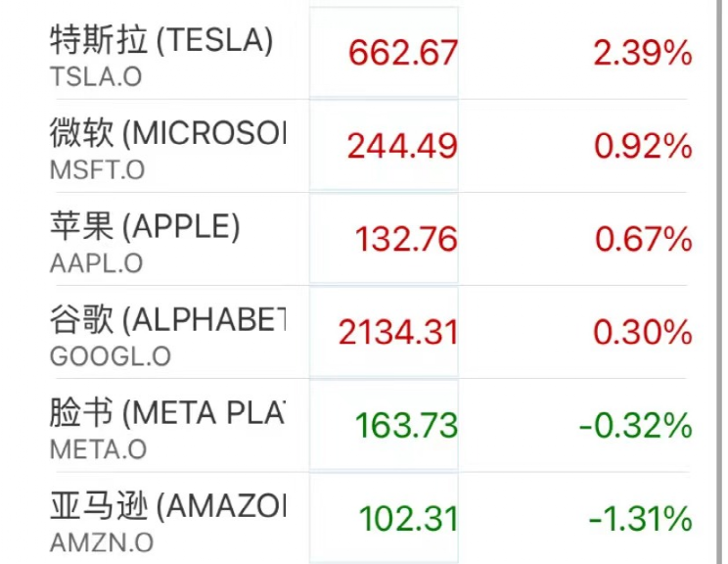This screenshot has height=564, width=728.
Task: Click the GOOGL.O ticker symbol
Action: (x=104, y=355)
